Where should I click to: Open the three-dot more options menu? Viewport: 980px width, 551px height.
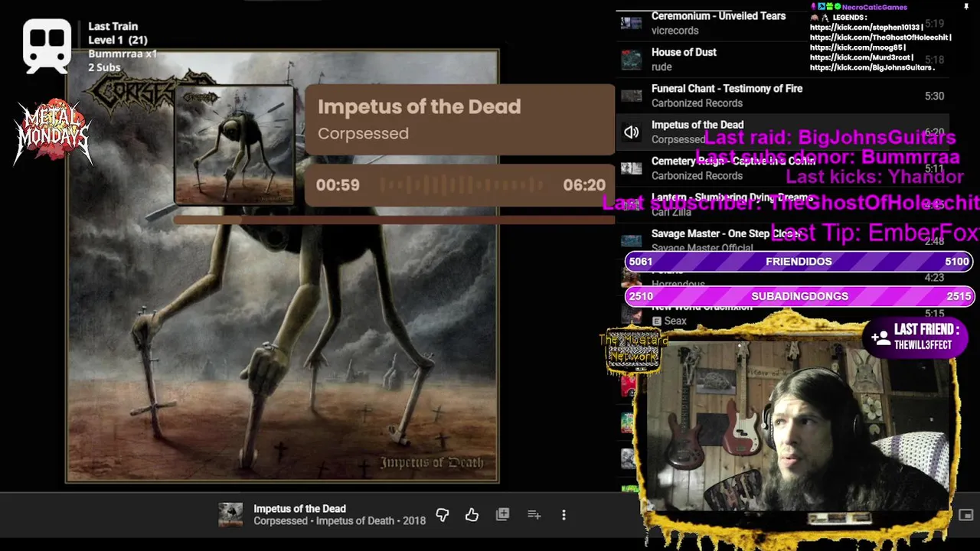(x=563, y=515)
